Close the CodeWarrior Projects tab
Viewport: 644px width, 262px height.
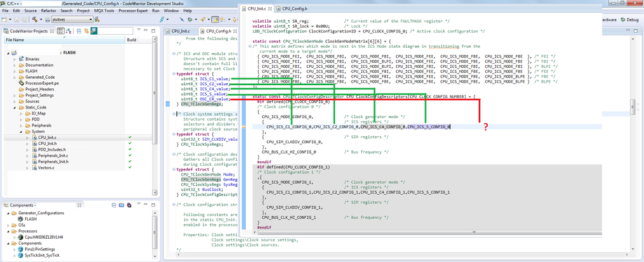click(52, 31)
